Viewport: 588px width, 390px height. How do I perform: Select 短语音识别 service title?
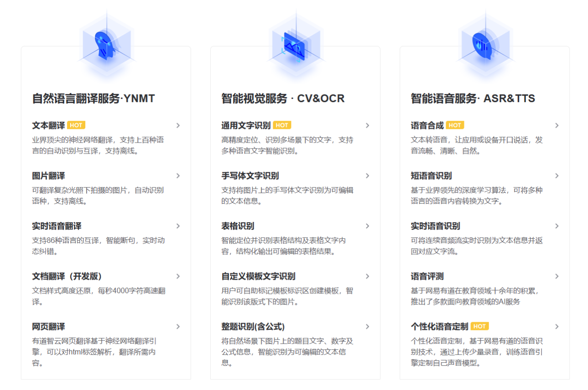431,176
